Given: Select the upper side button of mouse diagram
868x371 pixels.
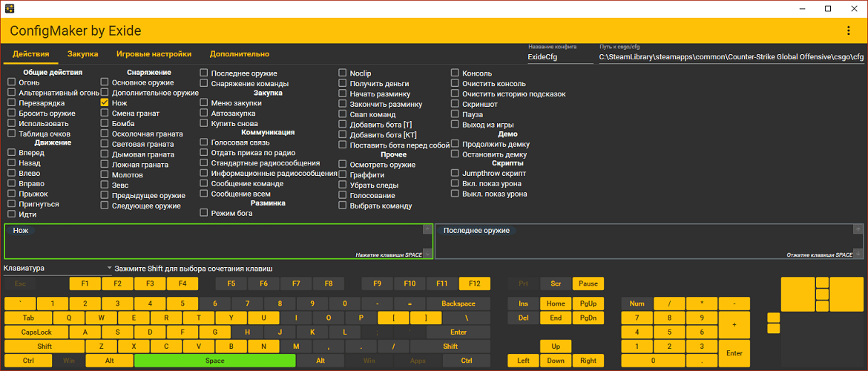Looking at the screenshot, I should [x=774, y=318].
